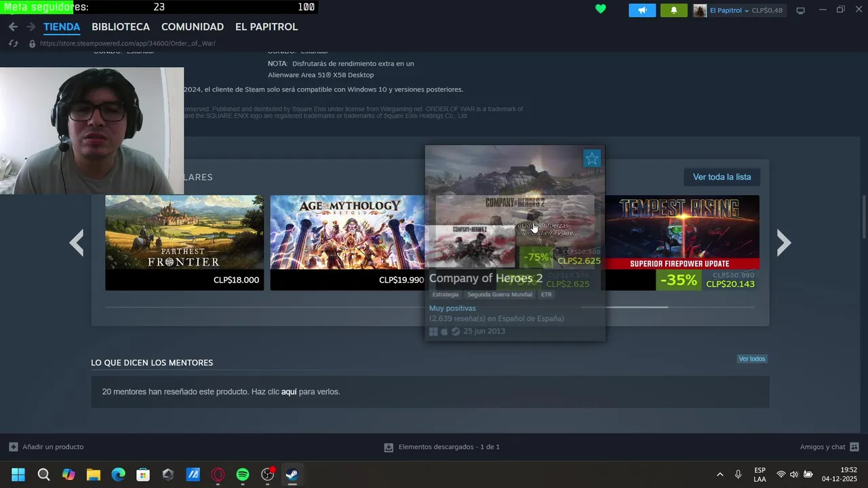Open the COMUNIDAD tab

point(193,26)
